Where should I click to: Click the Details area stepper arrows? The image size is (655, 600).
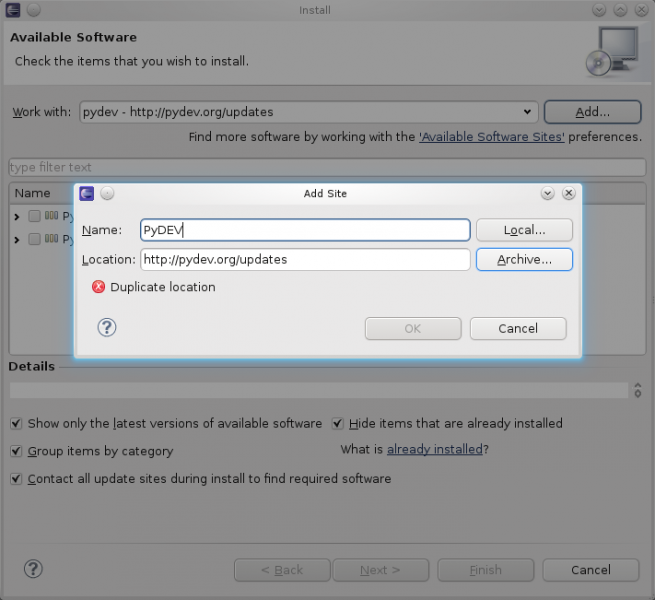(x=637, y=390)
